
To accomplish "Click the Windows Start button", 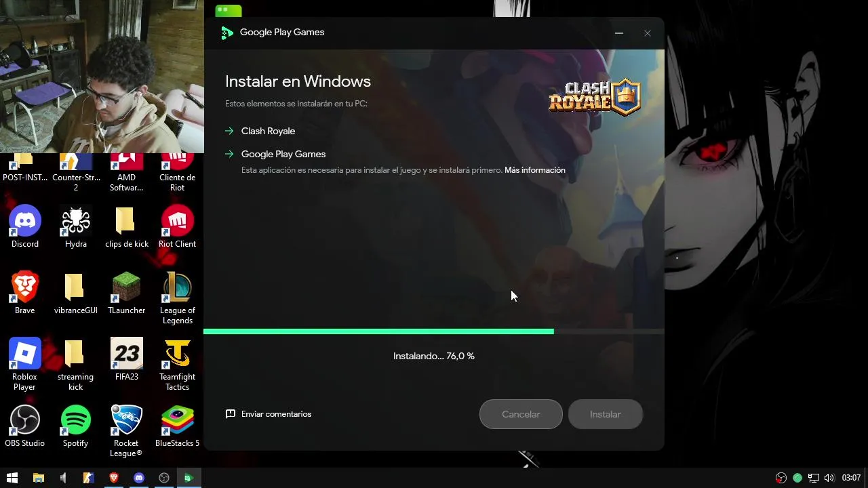I will pyautogui.click(x=12, y=478).
